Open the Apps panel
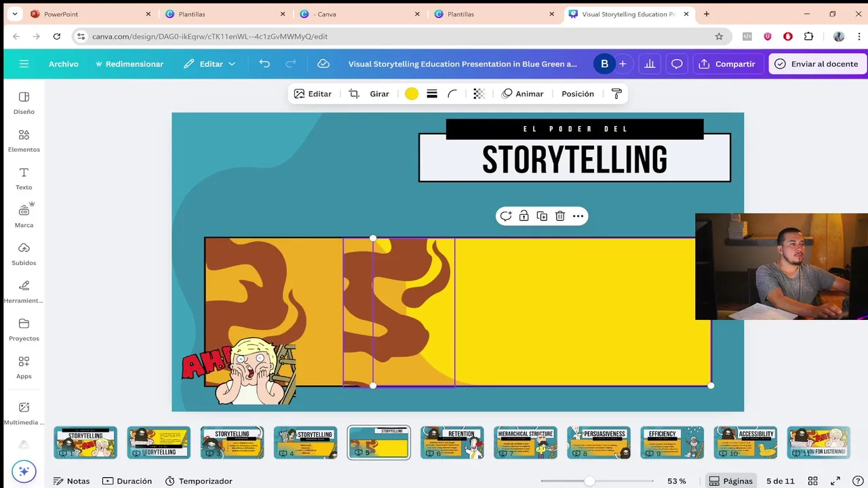The image size is (868, 488). pyautogui.click(x=24, y=368)
